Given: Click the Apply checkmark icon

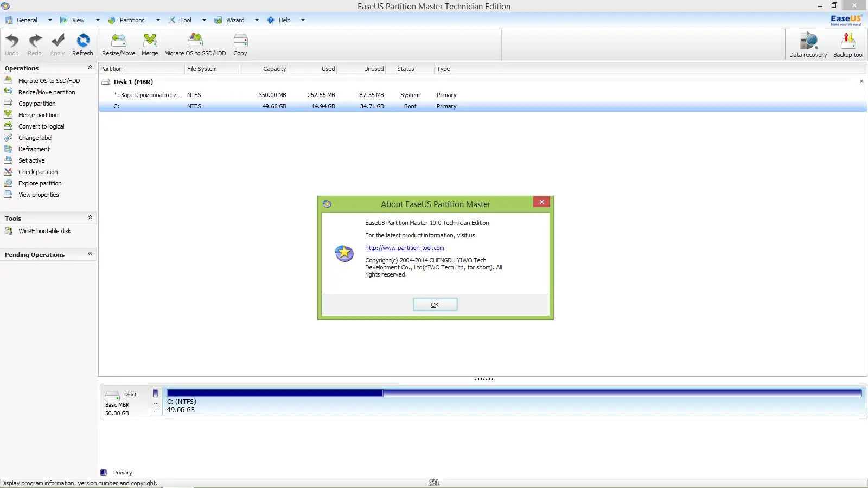Looking at the screenshot, I should (x=58, y=44).
